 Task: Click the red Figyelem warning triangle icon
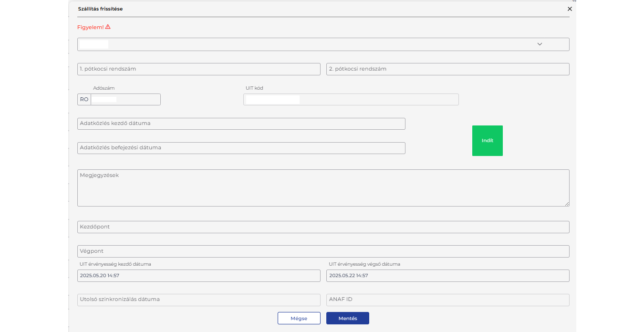click(x=108, y=27)
